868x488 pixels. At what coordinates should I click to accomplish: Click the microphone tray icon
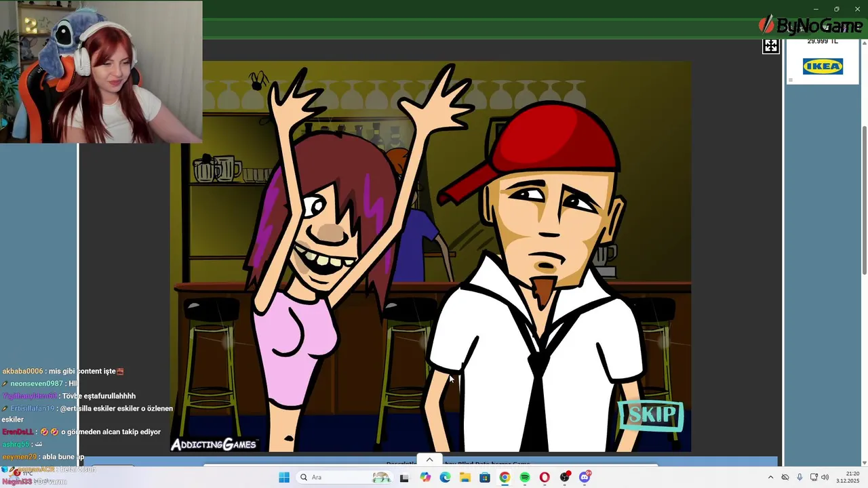(x=800, y=477)
